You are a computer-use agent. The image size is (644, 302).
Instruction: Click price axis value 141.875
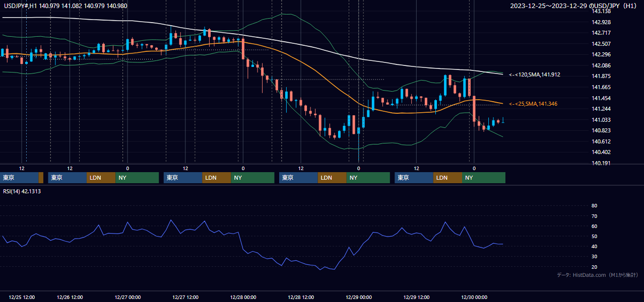click(601, 76)
